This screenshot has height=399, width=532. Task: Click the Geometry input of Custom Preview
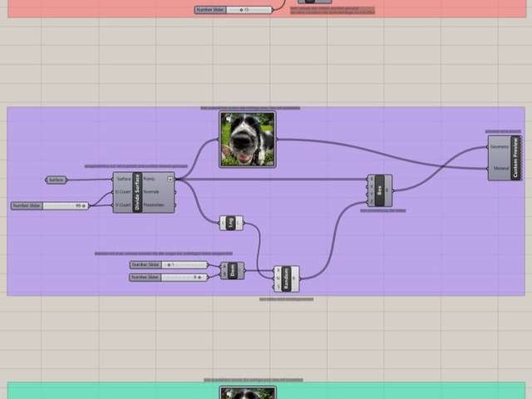pos(500,147)
